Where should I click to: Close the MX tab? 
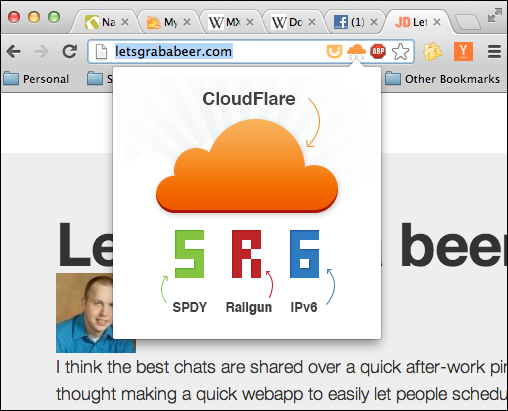(250, 22)
